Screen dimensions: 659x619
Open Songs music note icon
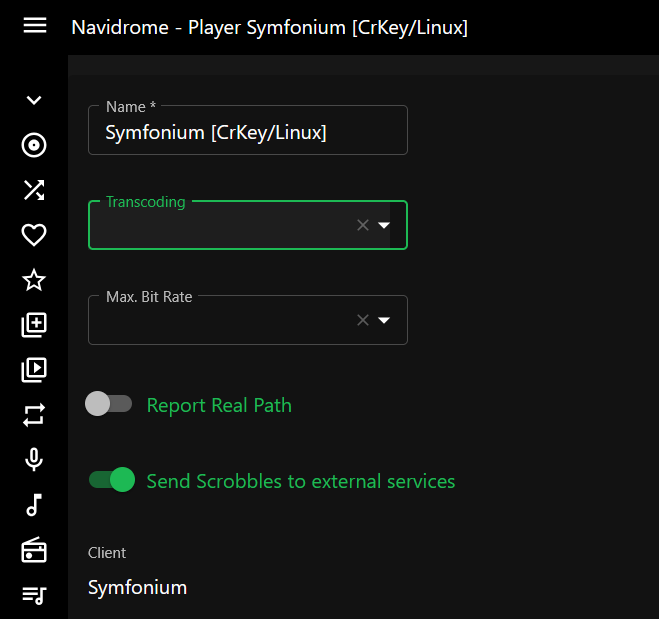[34, 505]
